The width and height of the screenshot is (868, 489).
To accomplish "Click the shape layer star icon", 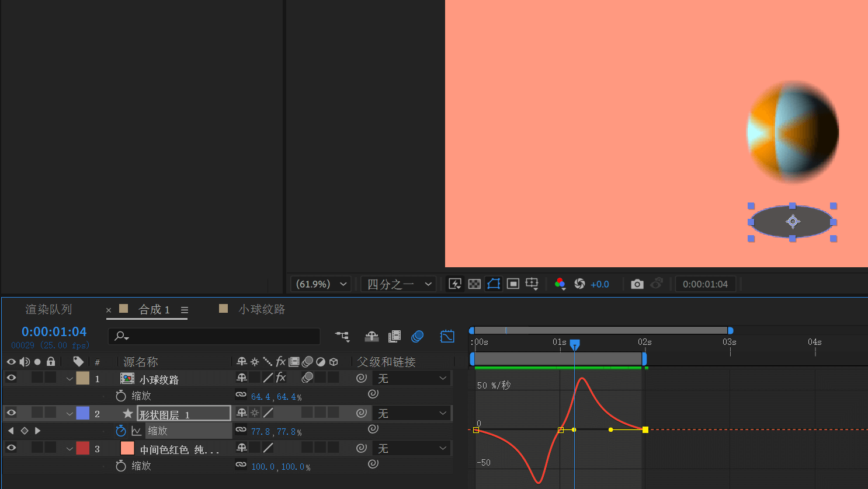I will click(128, 413).
